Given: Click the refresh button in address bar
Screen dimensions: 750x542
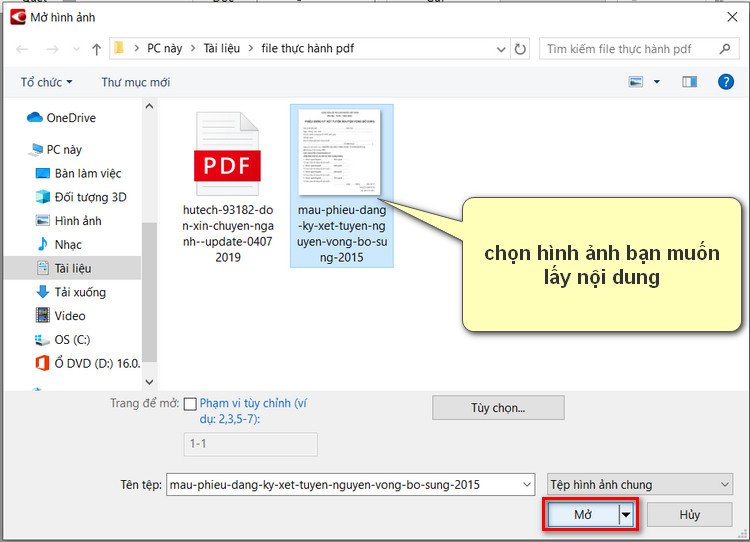Looking at the screenshot, I should click(x=520, y=48).
